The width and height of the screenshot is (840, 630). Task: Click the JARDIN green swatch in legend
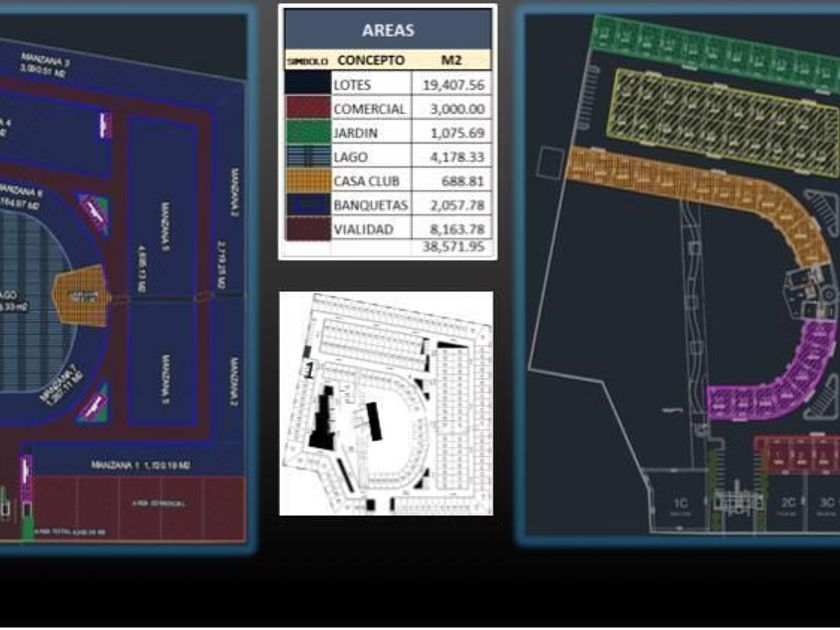coord(308,132)
